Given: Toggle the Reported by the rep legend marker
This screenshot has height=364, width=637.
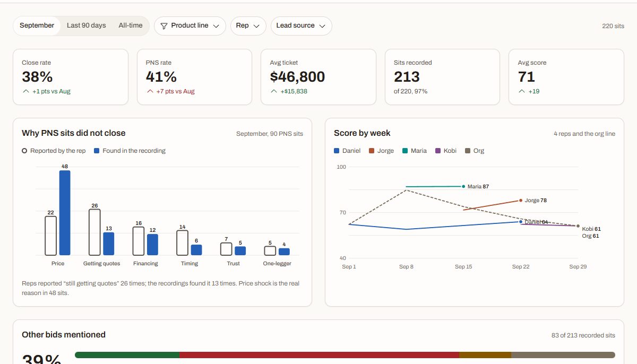Looking at the screenshot, I should [x=24, y=151].
